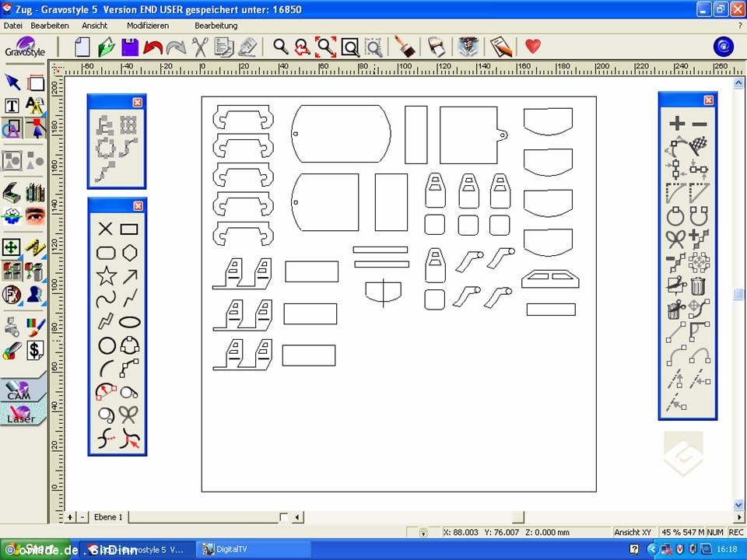Select the star shape tool
747x560 pixels.
point(106,275)
